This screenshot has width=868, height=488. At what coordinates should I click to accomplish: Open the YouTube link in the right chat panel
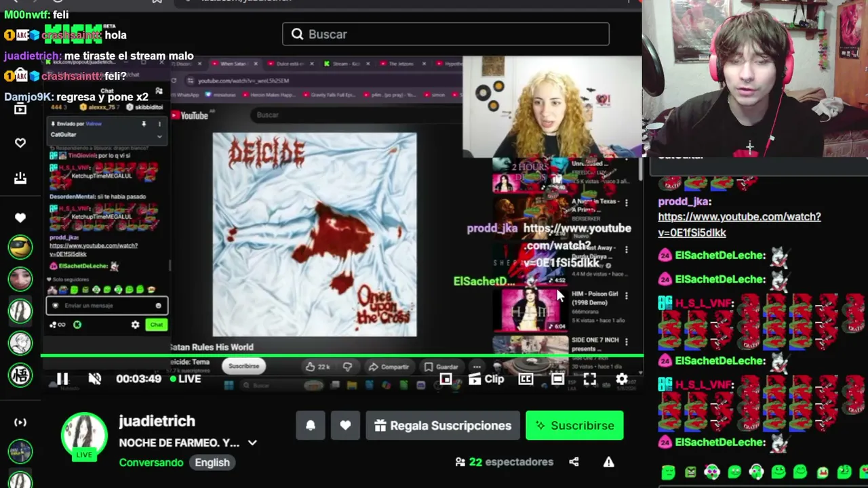click(x=739, y=224)
